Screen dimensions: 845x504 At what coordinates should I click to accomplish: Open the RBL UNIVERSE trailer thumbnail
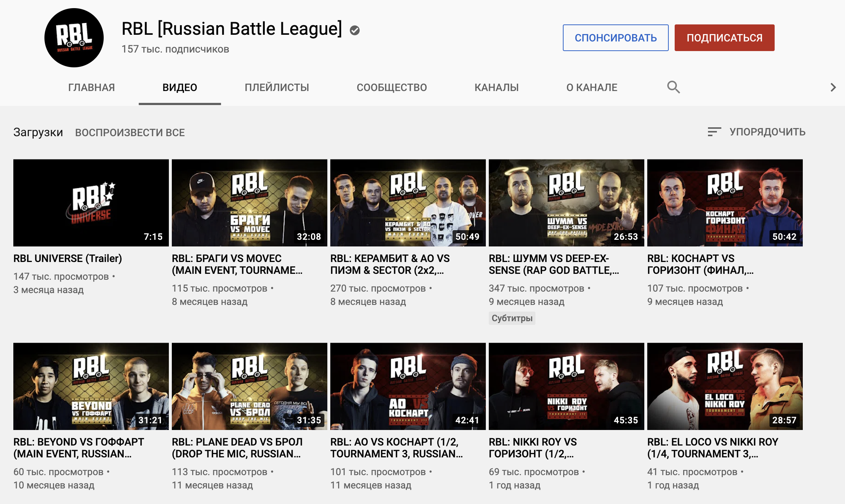91,203
